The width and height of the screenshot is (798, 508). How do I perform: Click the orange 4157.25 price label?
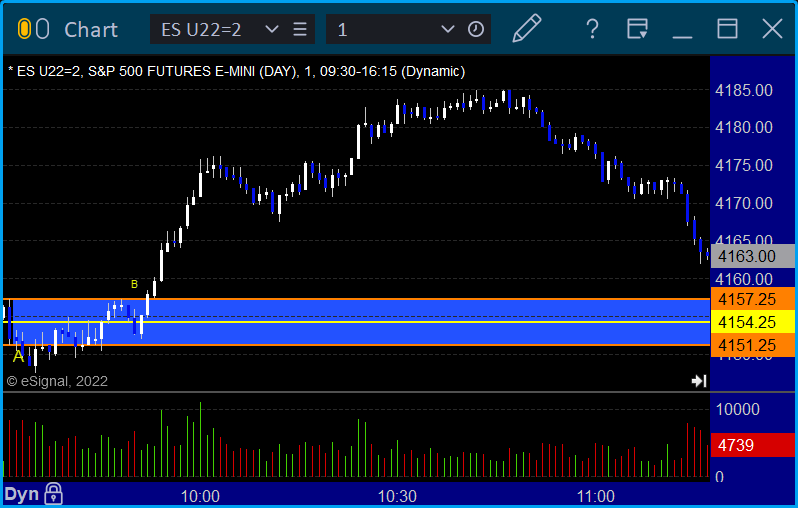tap(753, 299)
